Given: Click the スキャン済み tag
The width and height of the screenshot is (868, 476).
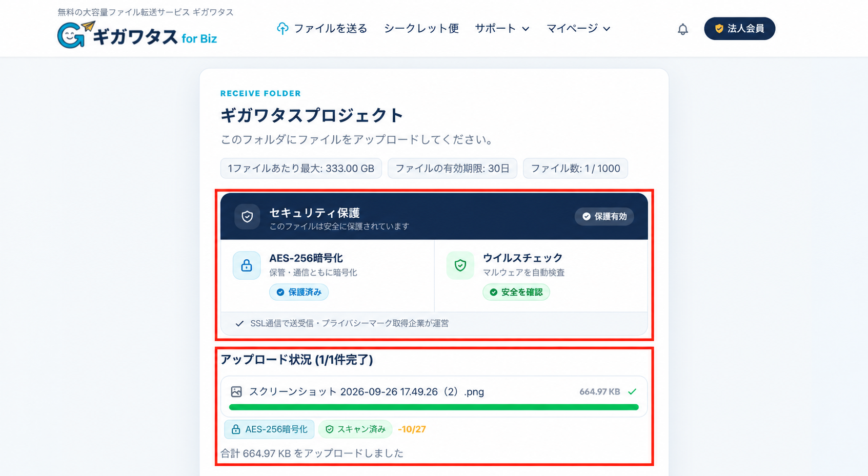Looking at the screenshot, I should (x=355, y=429).
